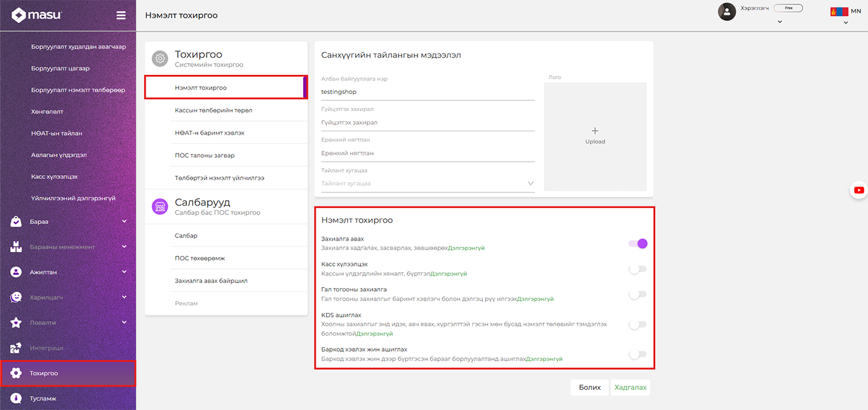The image size is (868, 410).
Task: Select Кассын төлбөрийн төрөл menu item
Action: click(x=214, y=110)
